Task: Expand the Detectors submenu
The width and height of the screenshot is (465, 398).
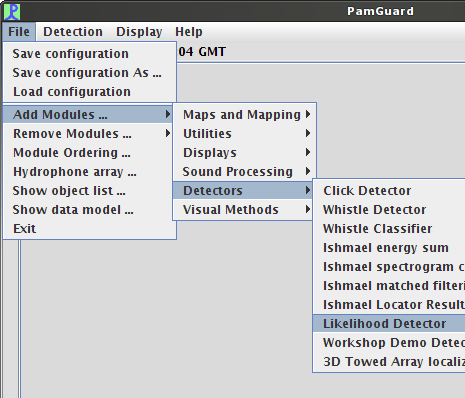Action: click(x=243, y=191)
